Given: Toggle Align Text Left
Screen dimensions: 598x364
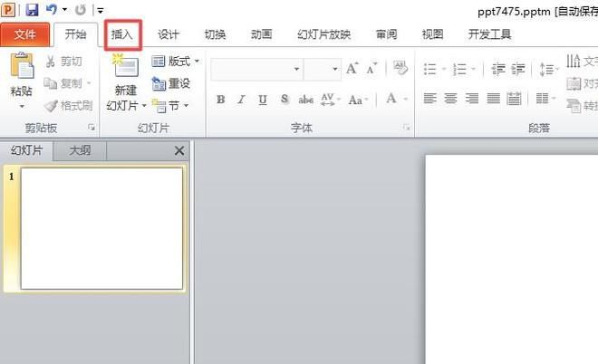Looking at the screenshot, I should pyautogui.click(x=429, y=99).
